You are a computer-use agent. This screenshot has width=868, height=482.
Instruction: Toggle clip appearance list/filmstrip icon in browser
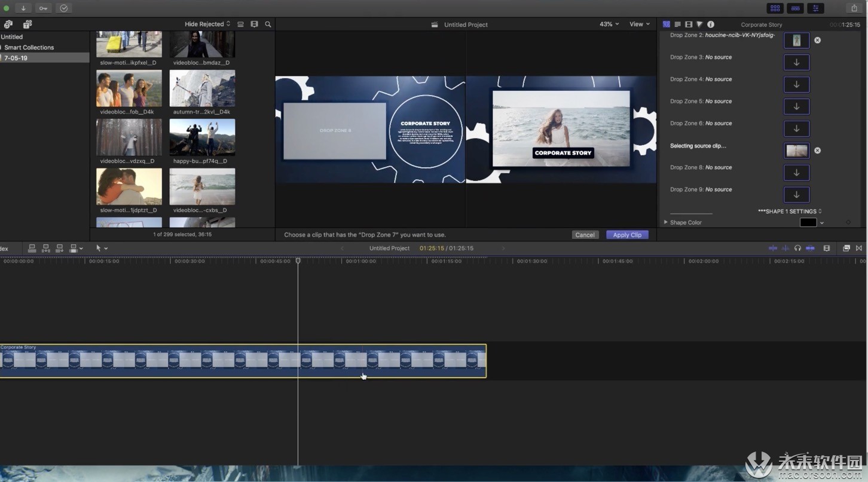click(x=240, y=24)
